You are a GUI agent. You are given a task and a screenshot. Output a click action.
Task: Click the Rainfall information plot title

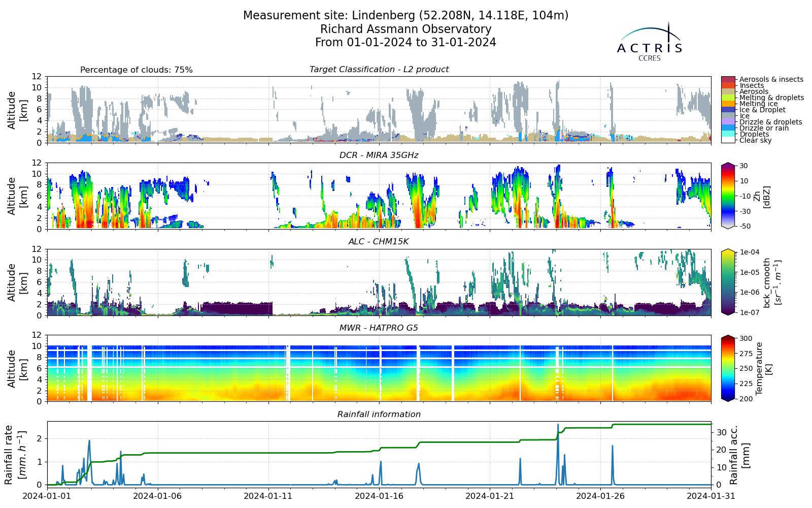tap(379, 415)
